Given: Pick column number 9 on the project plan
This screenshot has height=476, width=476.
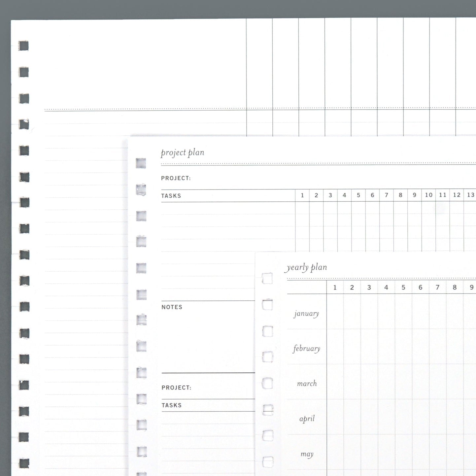Looking at the screenshot, I should tap(415, 195).
